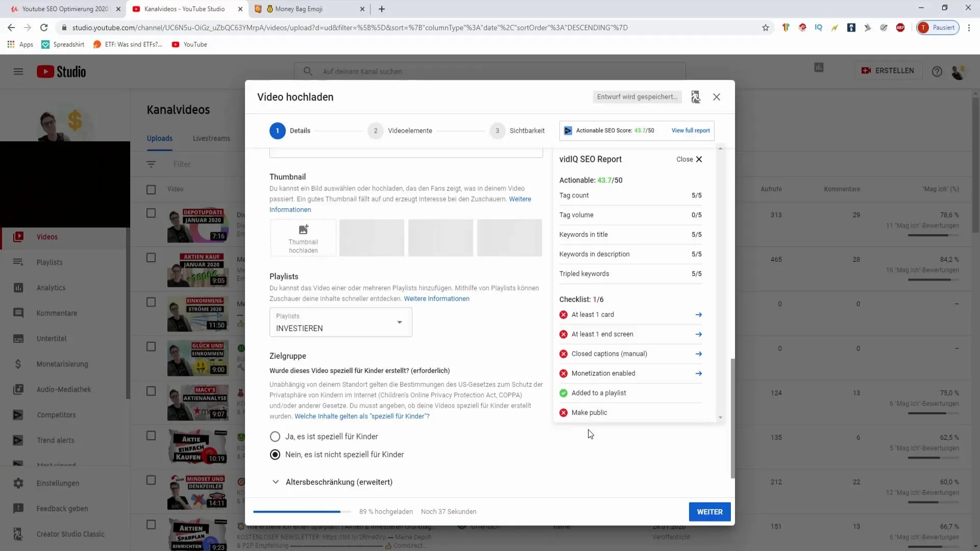Viewport: 980px width, 551px height.
Task: Open YouTube bookmark in bookmarks bar
Action: [x=189, y=44]
